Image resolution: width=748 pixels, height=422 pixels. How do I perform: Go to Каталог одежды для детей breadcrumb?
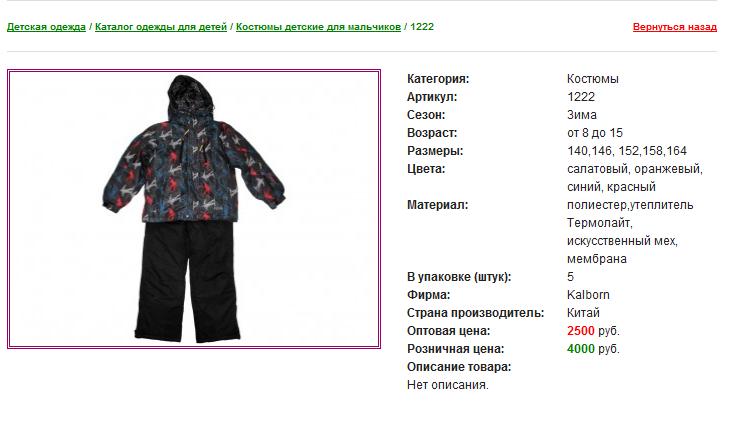click(161, 27)
